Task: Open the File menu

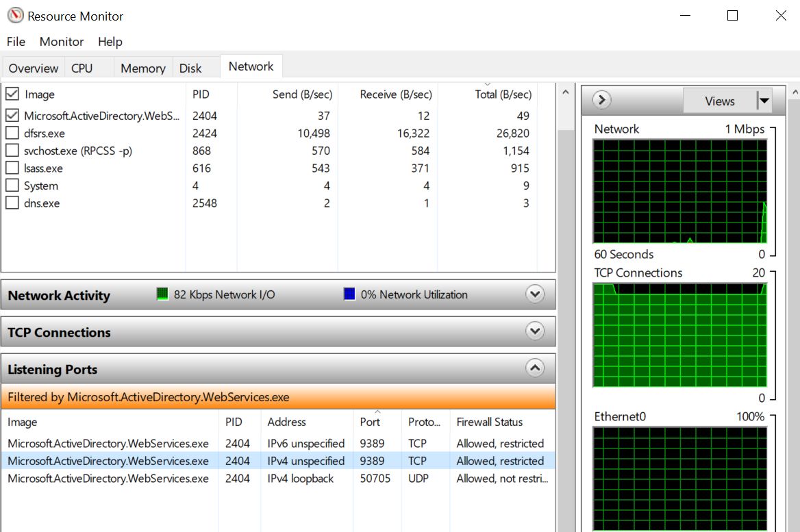Action: [x=15, y=42]
